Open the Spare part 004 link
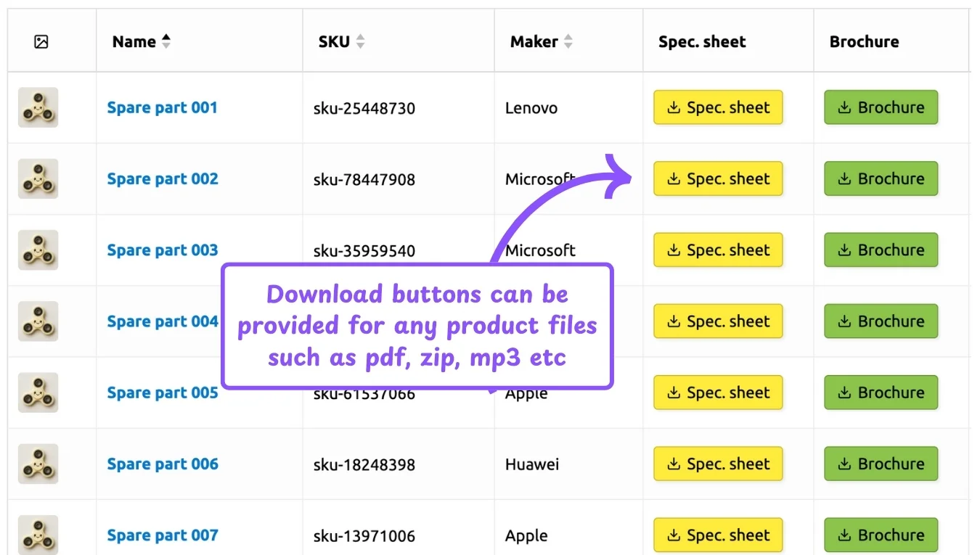980x555 pixels. 163,321
